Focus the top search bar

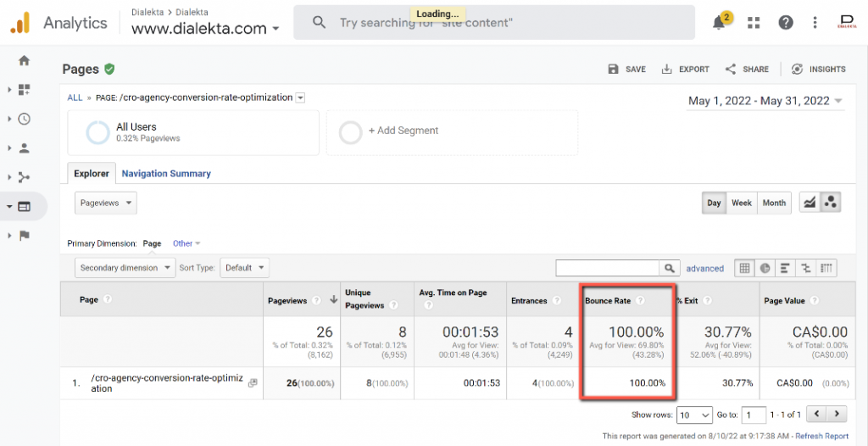[494, 23]
